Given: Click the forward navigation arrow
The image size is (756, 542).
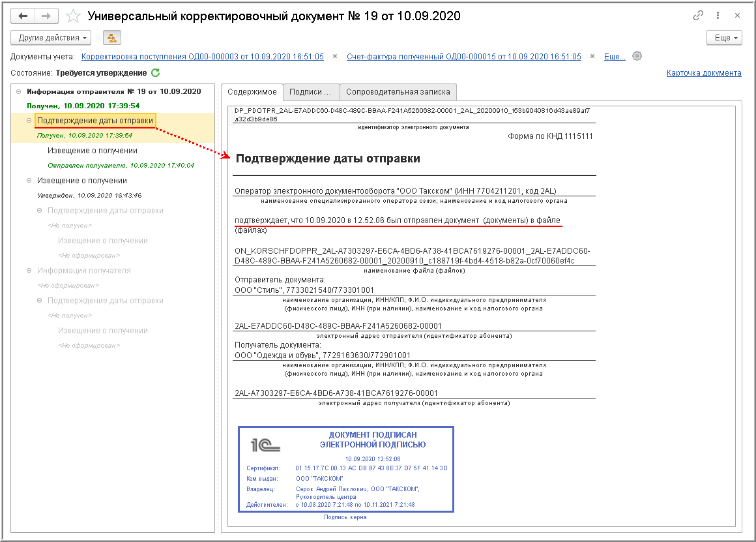Looking at the screenshot, I should [x=46, y=16].
